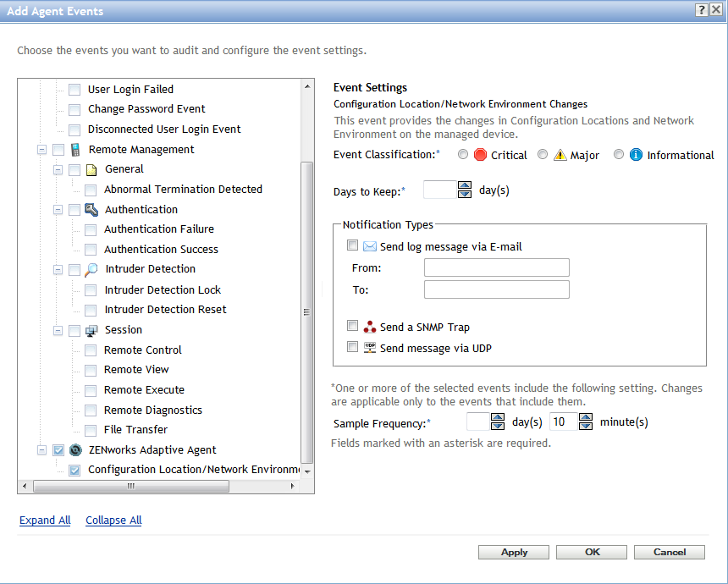Click the From e-mail input field
728x584 pixels.
click(496, 268)
